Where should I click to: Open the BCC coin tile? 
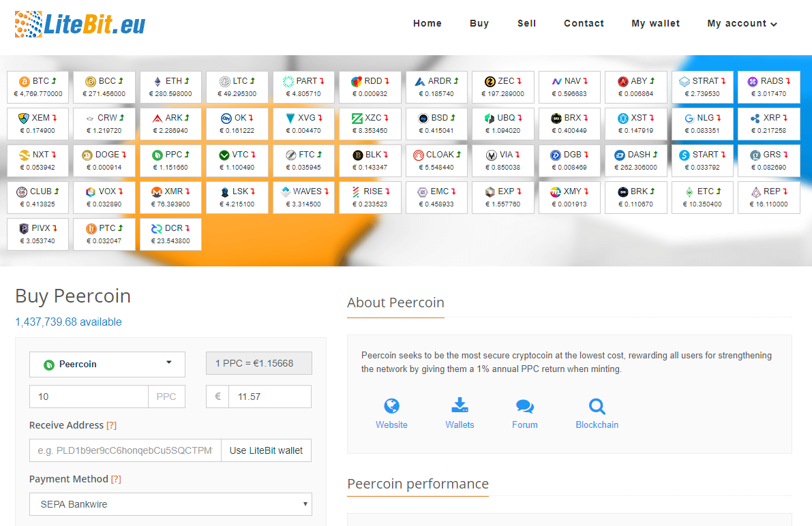coord(104,87)
